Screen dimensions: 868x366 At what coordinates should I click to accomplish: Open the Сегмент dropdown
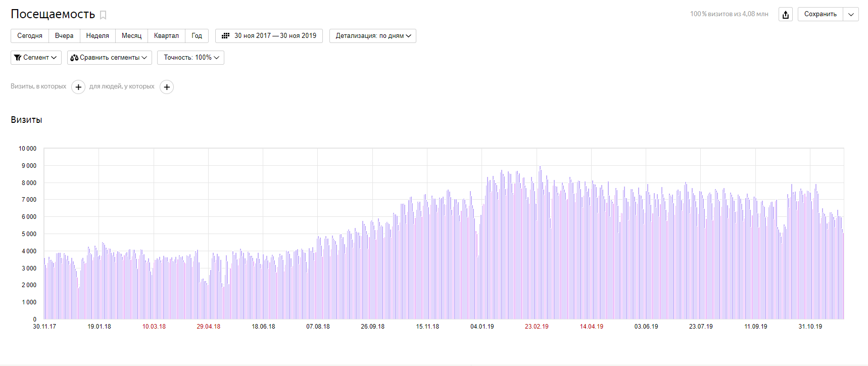coord(36,58)
